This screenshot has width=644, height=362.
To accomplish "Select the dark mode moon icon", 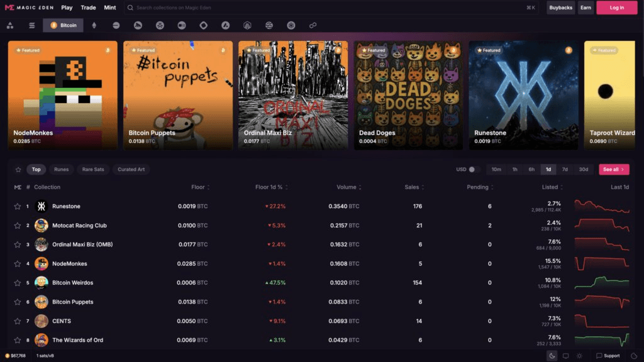I will click(552, 356).
